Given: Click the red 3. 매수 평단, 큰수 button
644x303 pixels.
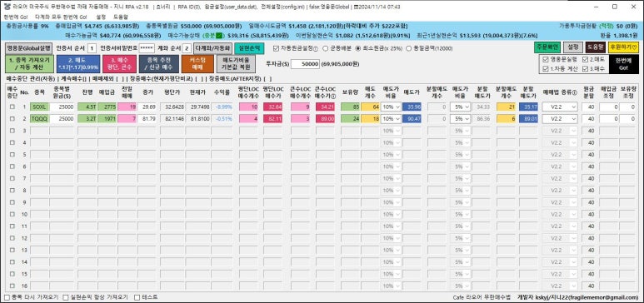Looking at the screenshot, I should 118,64.
